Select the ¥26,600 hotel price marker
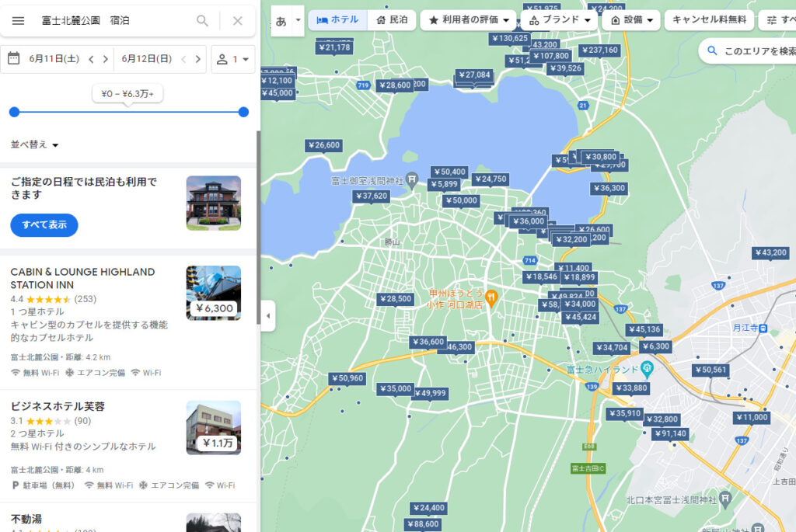 [324, 145]
